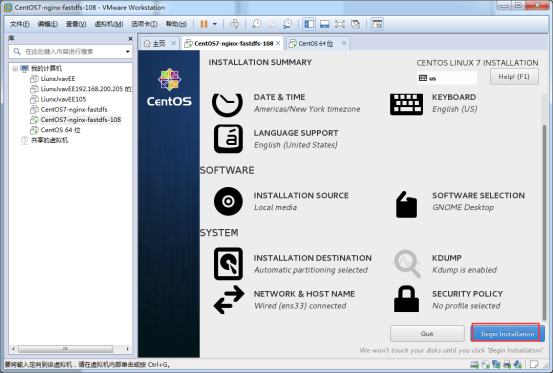Switch to Unity mode toolbar icon
The image size is (553, 373).
point(356,24)
